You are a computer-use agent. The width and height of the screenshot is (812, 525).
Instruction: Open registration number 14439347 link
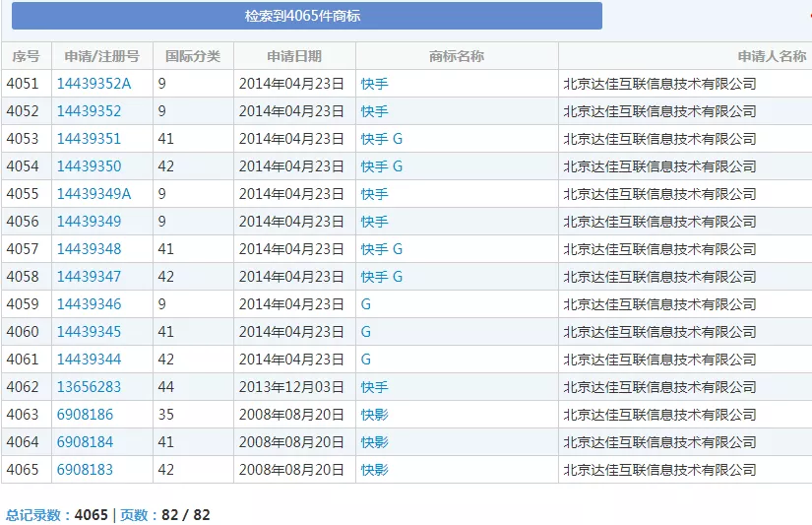pyautogui.click(x=89, y=276)
